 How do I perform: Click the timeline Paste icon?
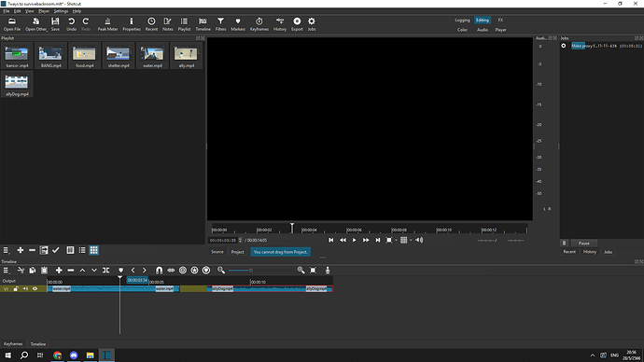click(x=45, y=270)
